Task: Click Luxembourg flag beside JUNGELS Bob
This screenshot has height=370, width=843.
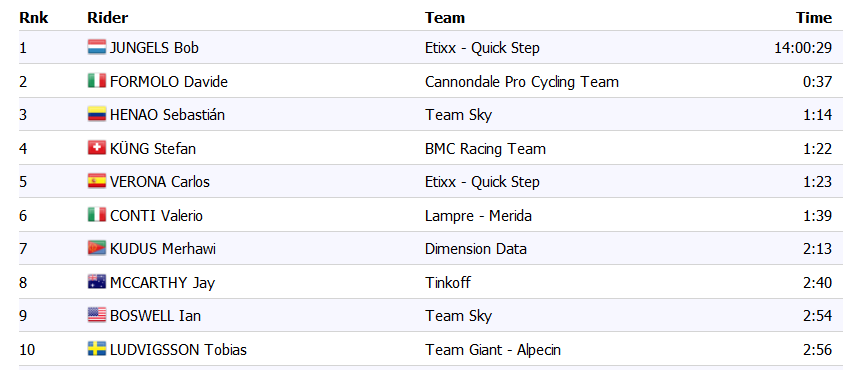Action: pyautogui.click(x=97, y=47)
